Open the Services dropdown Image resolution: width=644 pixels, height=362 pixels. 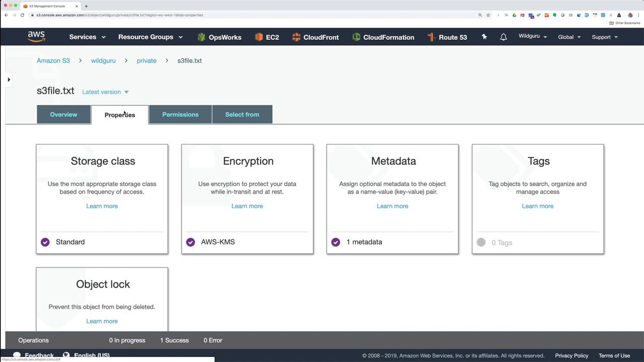88,37
